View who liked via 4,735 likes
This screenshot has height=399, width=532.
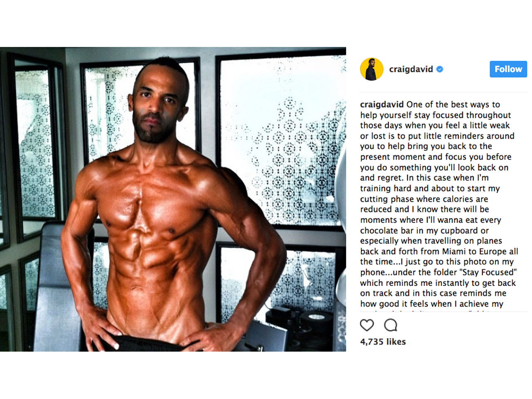tap(383, 342)
